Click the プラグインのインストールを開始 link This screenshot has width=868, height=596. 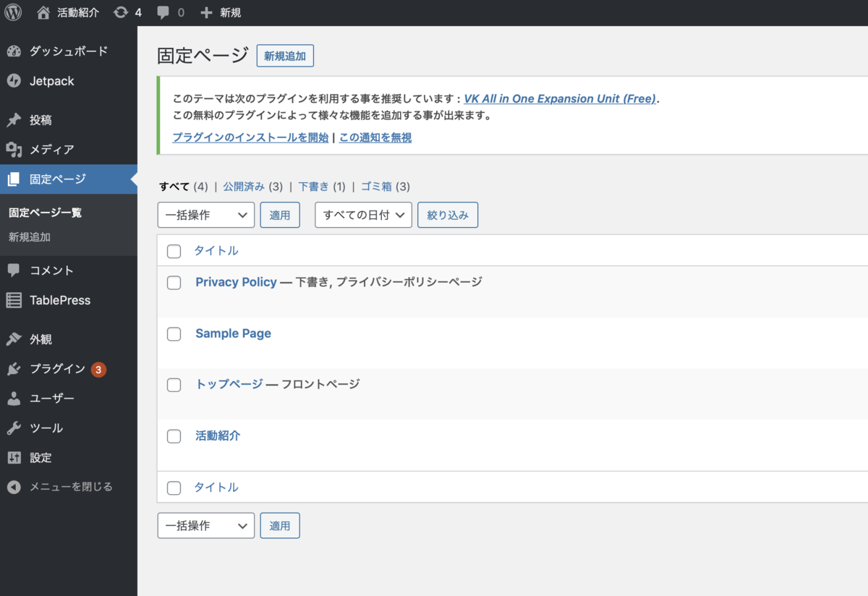click(250, 137)
